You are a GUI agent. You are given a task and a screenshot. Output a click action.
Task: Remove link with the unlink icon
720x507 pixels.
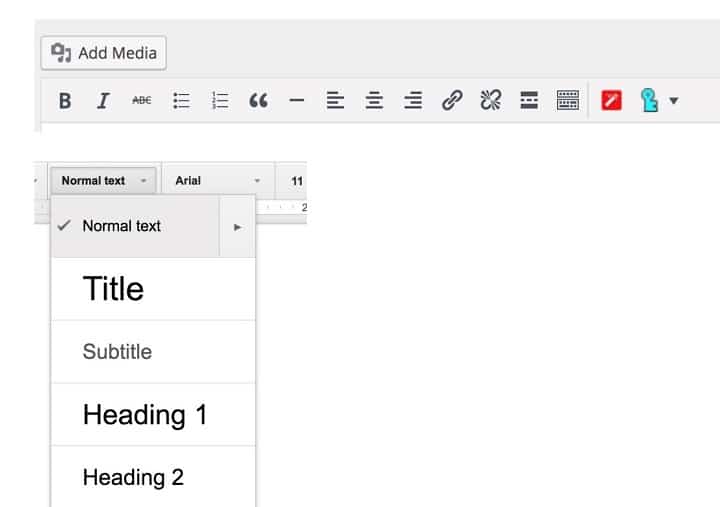[x=490, y=100]
